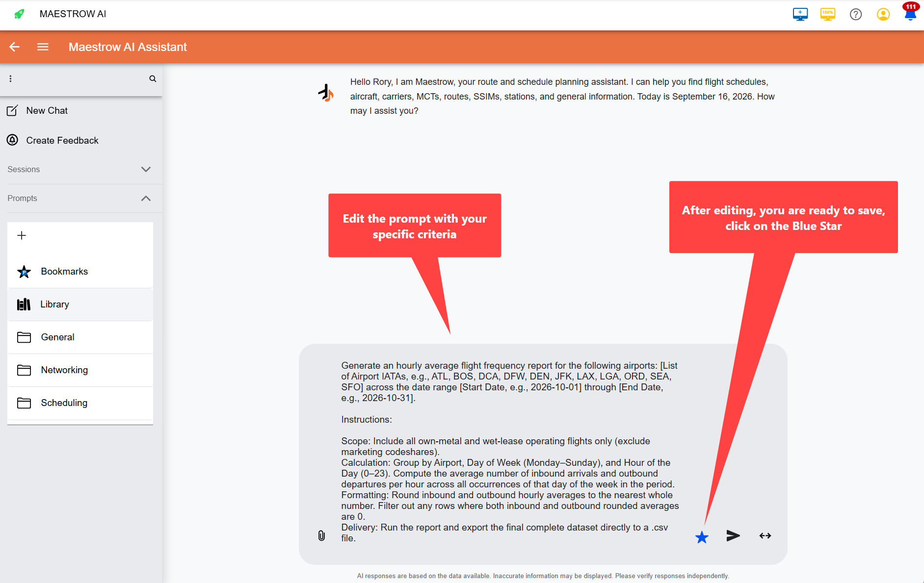Toggle the hamburger menu in orange bar

pos(43,47)
